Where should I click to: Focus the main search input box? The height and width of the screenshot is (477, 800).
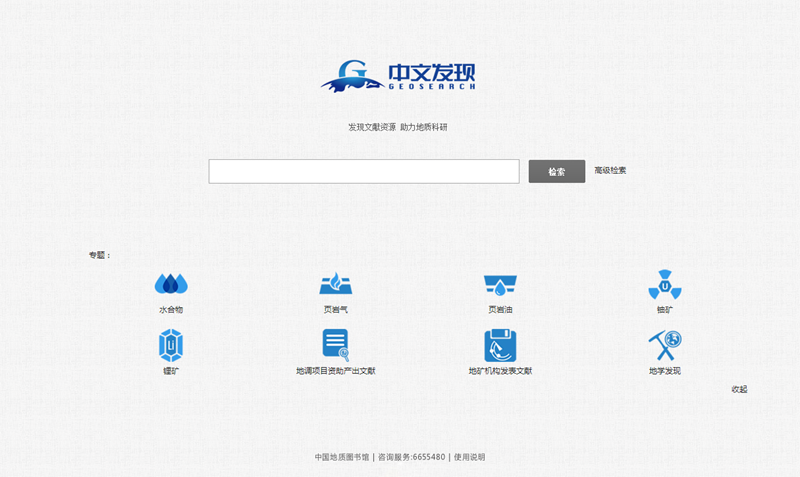[363, 172]
